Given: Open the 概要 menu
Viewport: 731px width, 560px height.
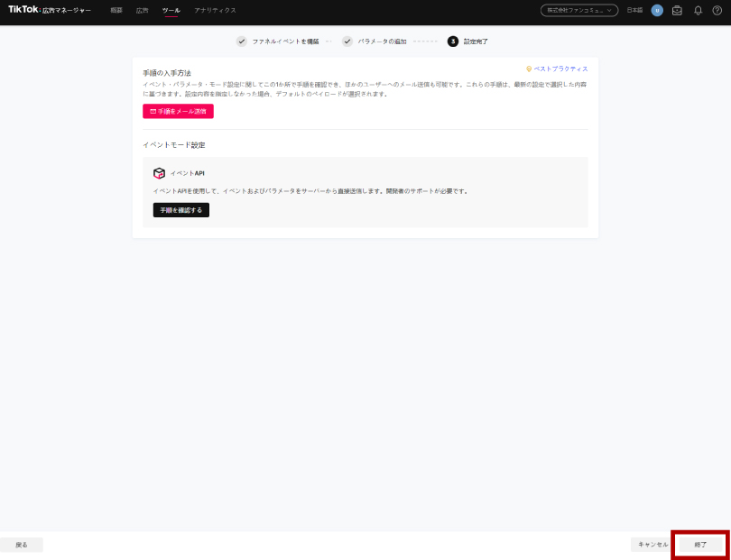Looking at the screenshot, I should pyautogui.click(x=116, y=11).
